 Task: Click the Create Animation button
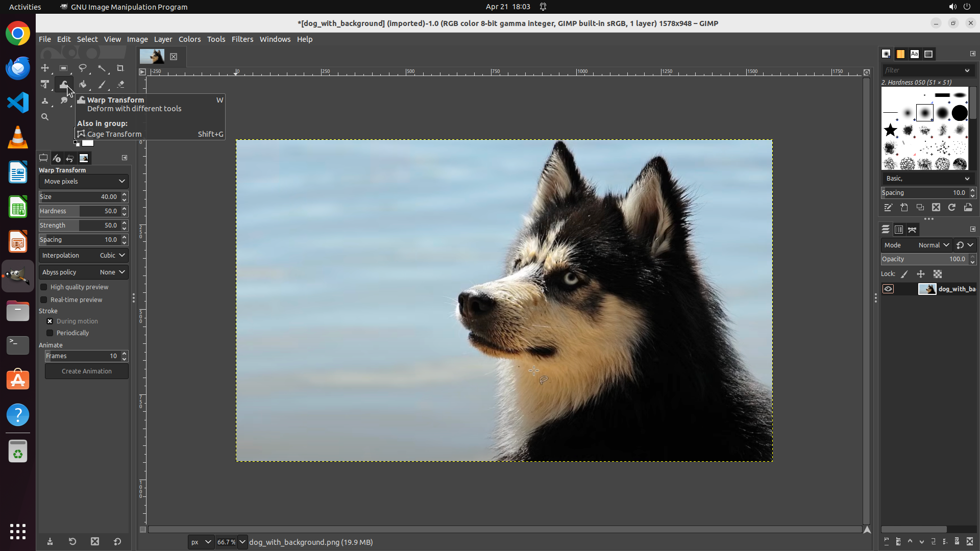pos(86,371)
